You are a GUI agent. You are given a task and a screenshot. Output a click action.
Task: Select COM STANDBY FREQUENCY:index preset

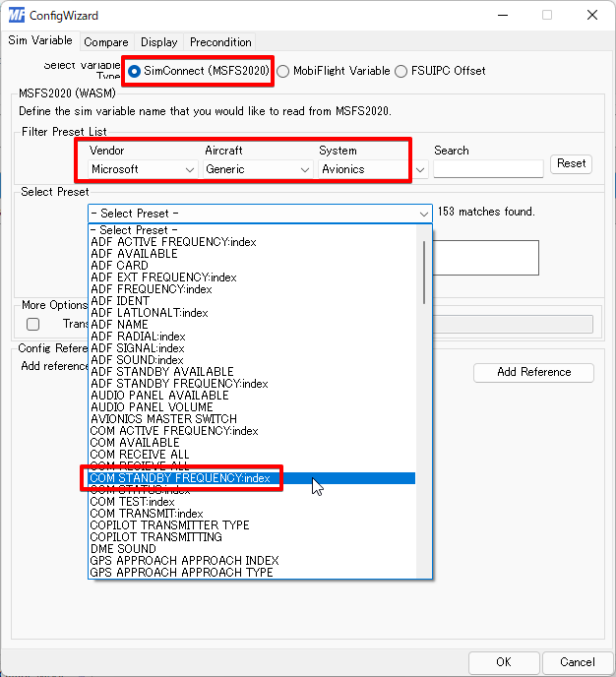(x=252, y=478)
